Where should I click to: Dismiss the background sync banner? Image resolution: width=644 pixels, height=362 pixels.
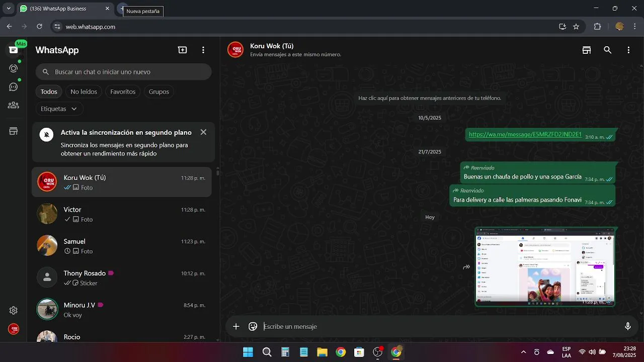[x=203, y=132]
